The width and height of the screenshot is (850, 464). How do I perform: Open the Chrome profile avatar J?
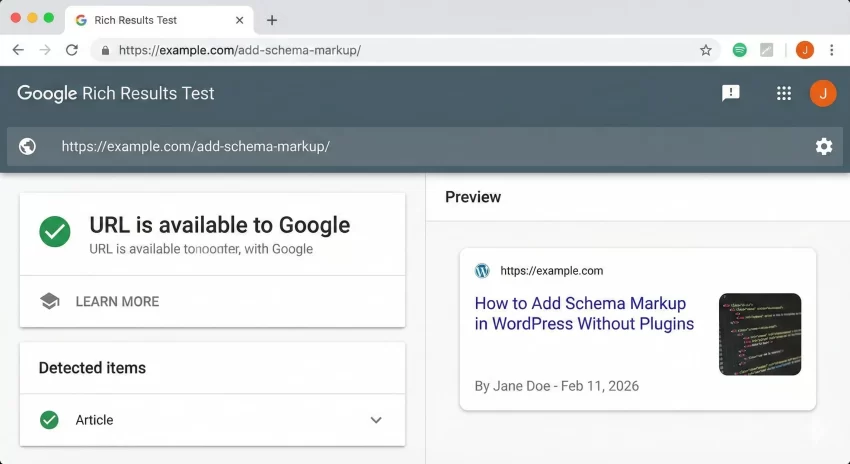click(804, 50)
